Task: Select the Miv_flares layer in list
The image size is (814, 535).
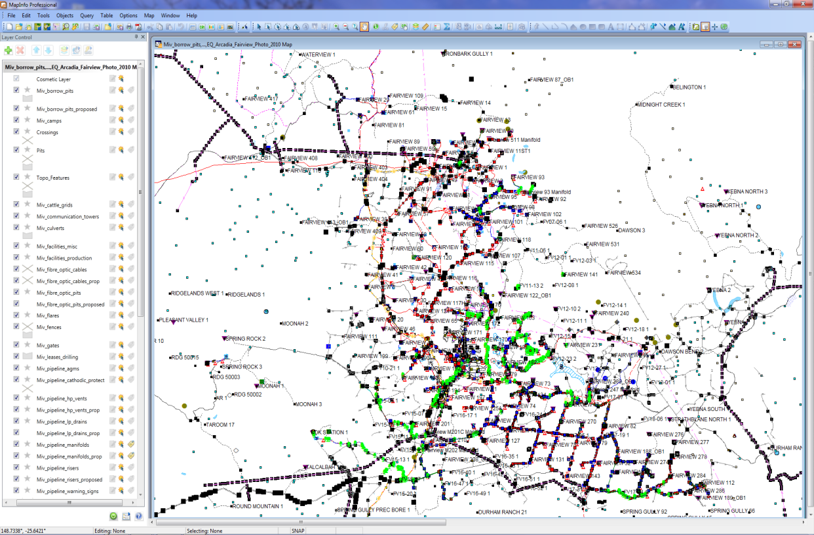Action: point(48,315)
